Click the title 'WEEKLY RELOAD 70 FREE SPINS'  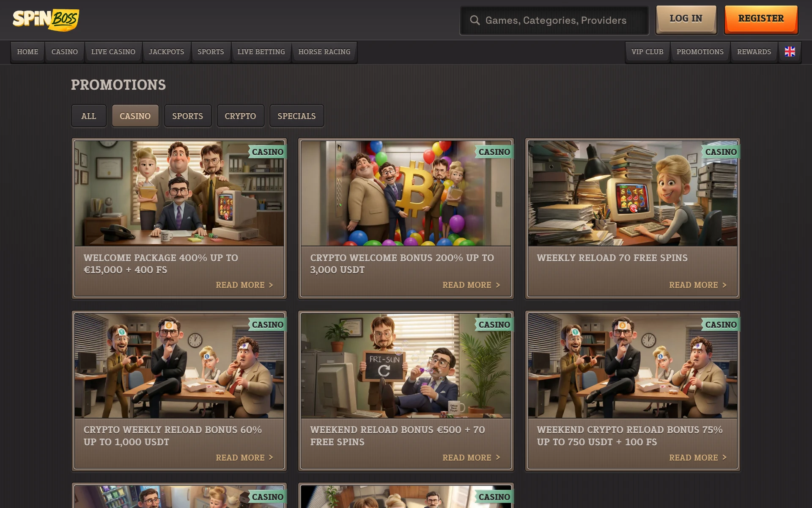tap(612, 258)
